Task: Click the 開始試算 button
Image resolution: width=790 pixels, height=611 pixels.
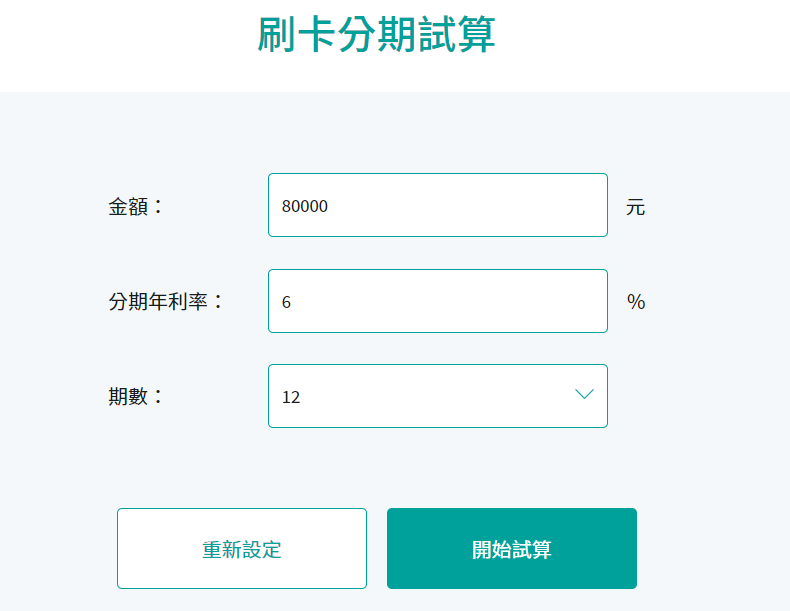Action: click(512, 548)
